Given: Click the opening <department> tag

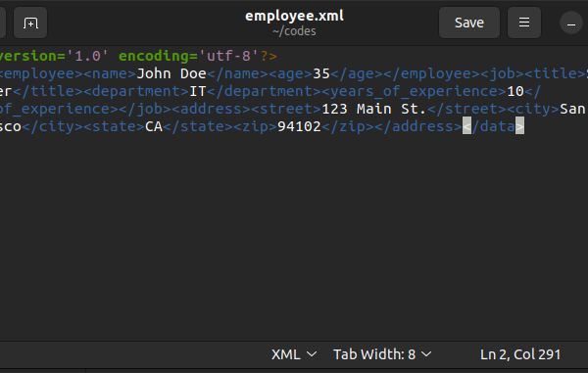Looking at the screenshot, I should click(x=140, y=91).
